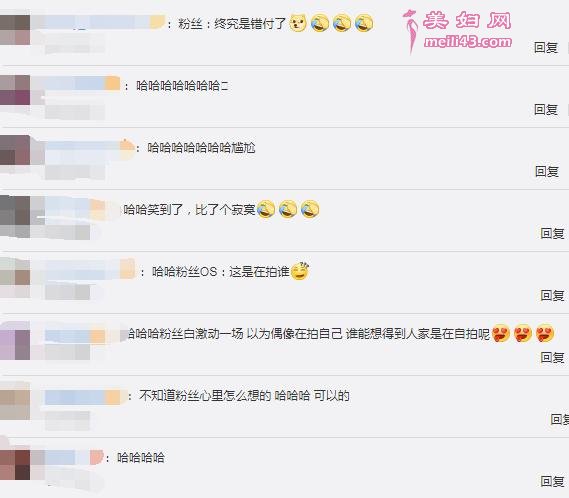Click first heart-eyes emoji after '自拍呢'

point(501,333)
